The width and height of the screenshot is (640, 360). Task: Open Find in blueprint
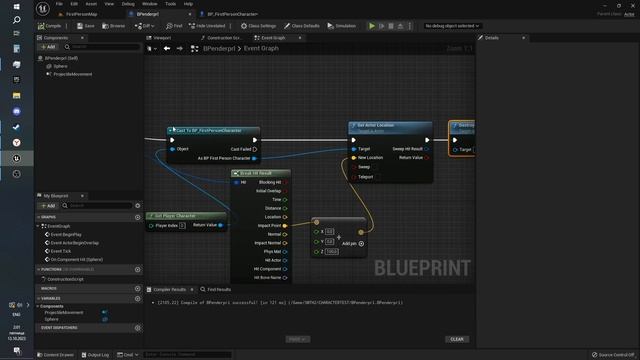[x=174, y=26]
